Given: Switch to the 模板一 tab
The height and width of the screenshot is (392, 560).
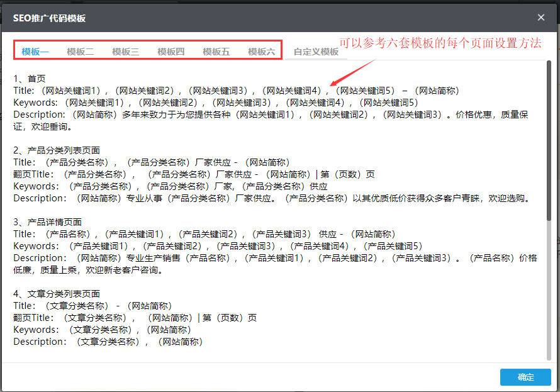Looking at the screenshot, I should (x=35, y=52).
